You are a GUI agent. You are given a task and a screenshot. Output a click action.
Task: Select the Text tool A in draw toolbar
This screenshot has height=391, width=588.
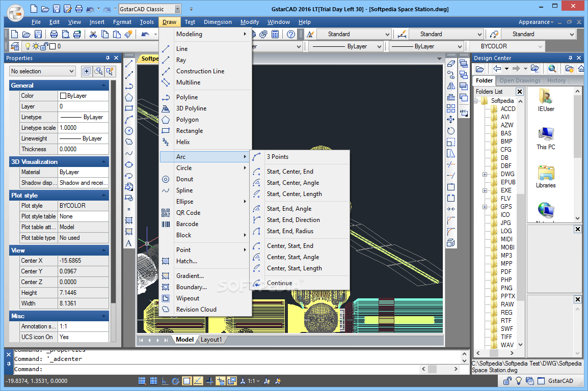128,243
